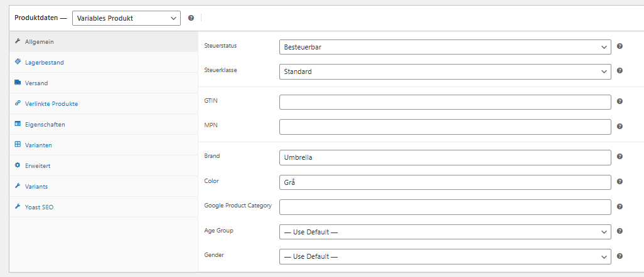Screen dimensions: 644x277
Task: Open the Yoast SEO tab
Action: click(x=104, y=207)
